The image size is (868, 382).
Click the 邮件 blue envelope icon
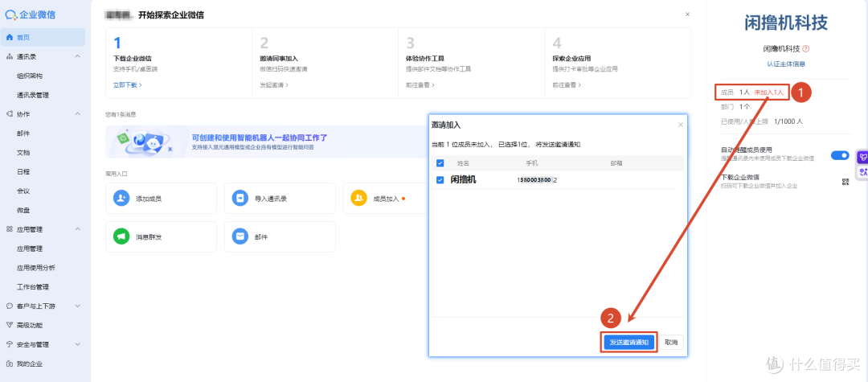tap(240, 236)
